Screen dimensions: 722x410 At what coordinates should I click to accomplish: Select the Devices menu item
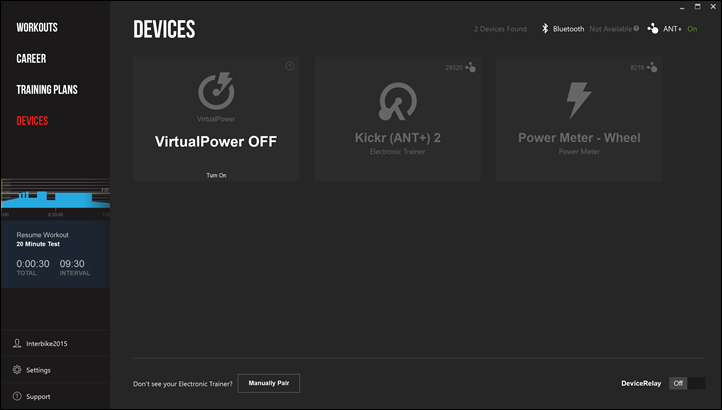click(x=32, y=121)
